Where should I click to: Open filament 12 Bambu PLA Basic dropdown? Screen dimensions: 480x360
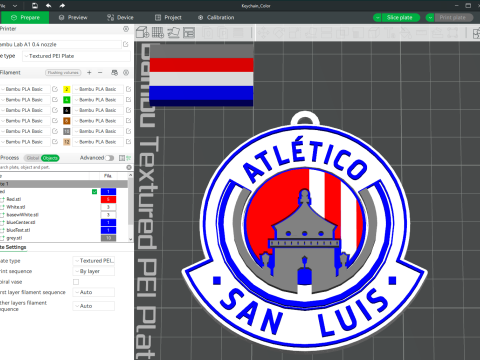coord(98,142)
